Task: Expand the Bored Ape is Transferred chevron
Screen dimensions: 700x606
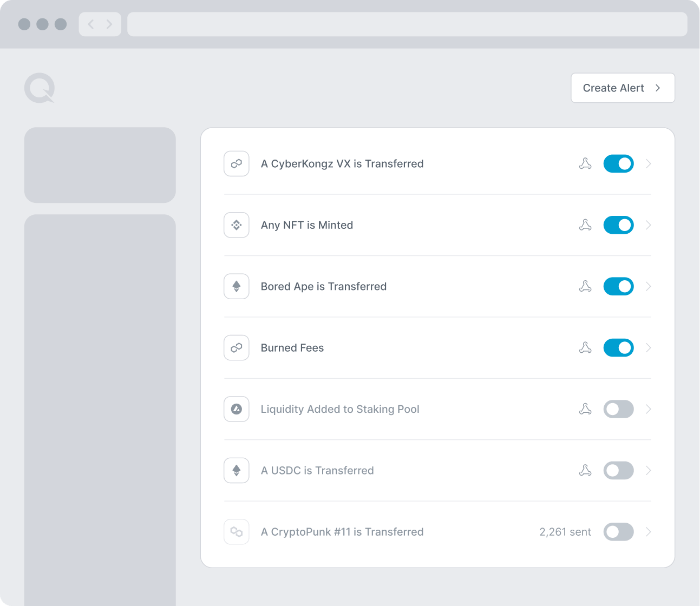Action: click(649, 286)
